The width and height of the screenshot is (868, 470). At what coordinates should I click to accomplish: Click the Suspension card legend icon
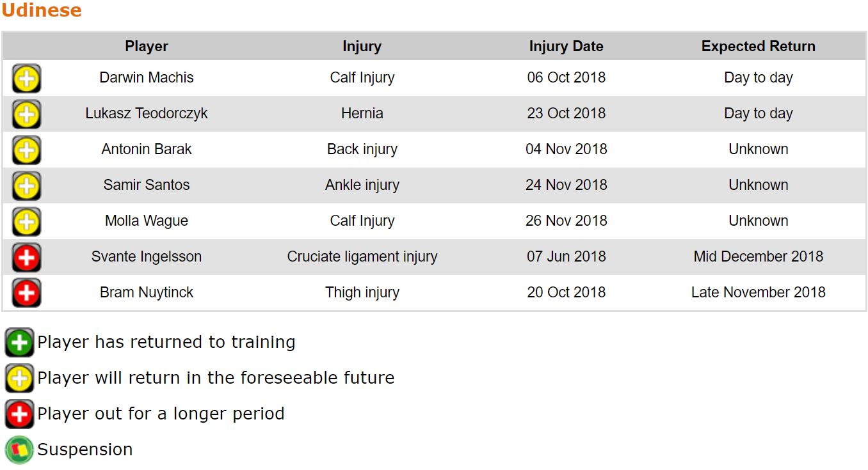pos(19,450)
